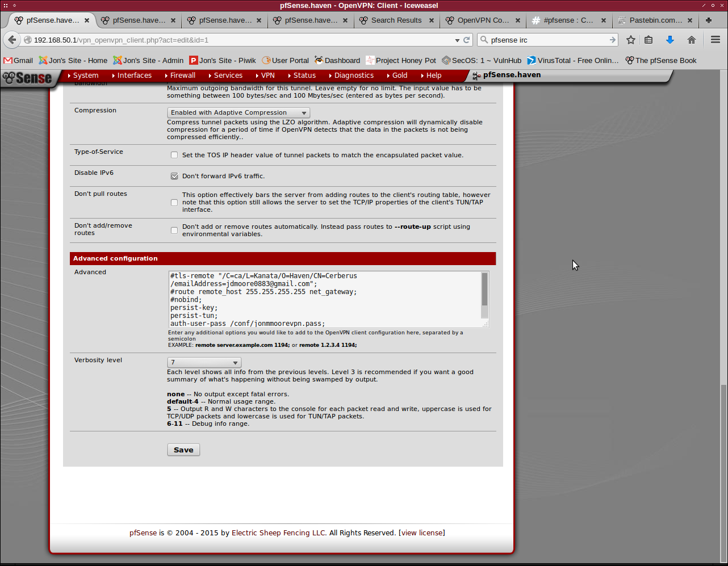
Task: Open the Electric Sheep Fencing LLC link
Action: [x=279, y=533]
